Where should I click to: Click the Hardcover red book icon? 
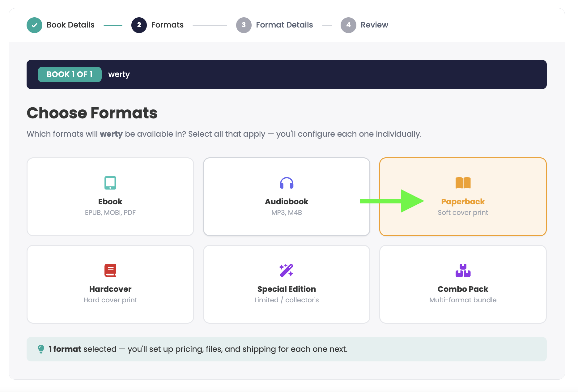coord(110,270)
